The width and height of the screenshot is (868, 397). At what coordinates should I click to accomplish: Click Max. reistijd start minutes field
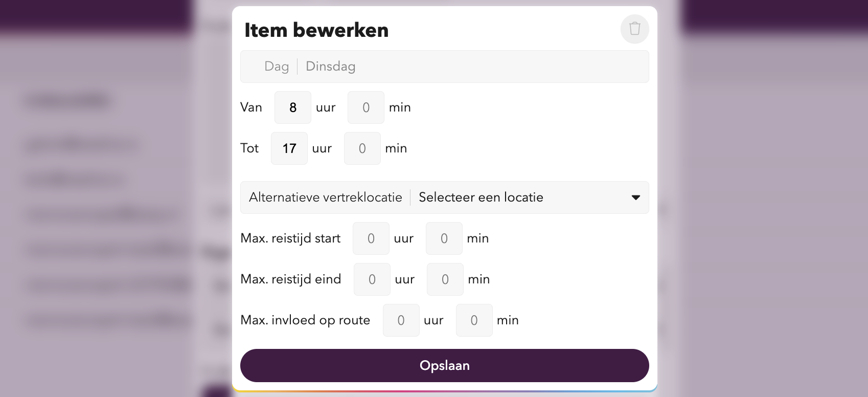pos(444,238)
